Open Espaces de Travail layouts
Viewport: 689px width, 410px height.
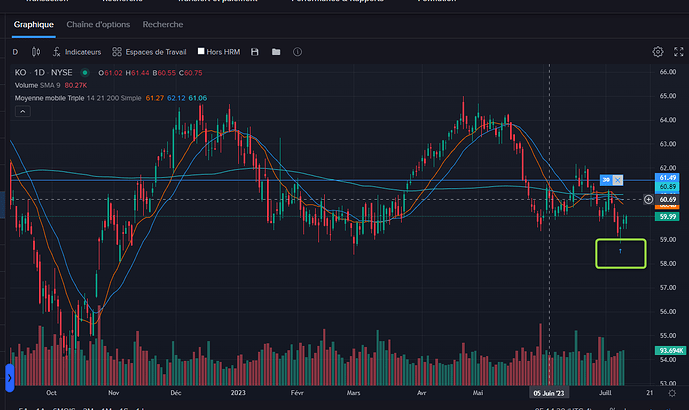click(152, 51)
